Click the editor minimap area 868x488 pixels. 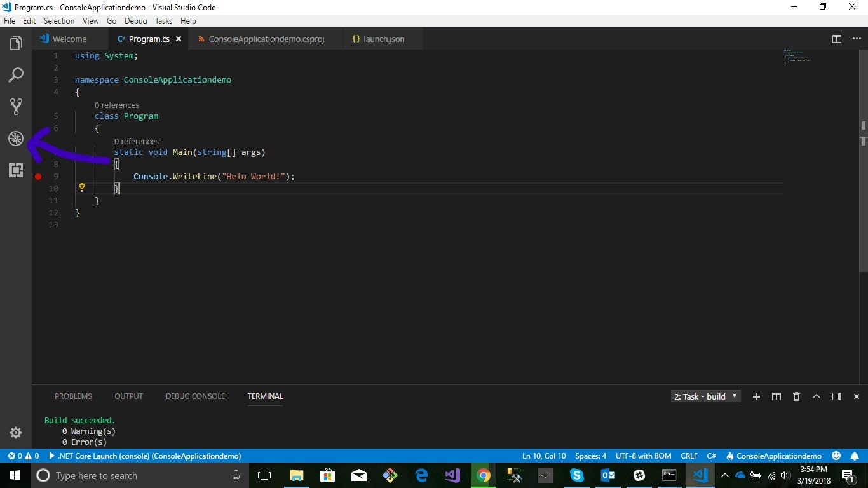pos(797,60)
